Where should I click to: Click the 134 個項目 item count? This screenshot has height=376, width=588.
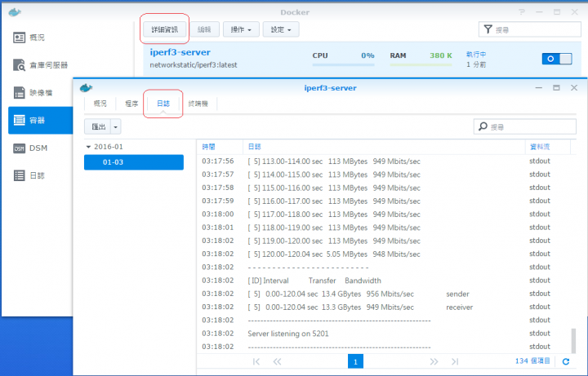532,361
